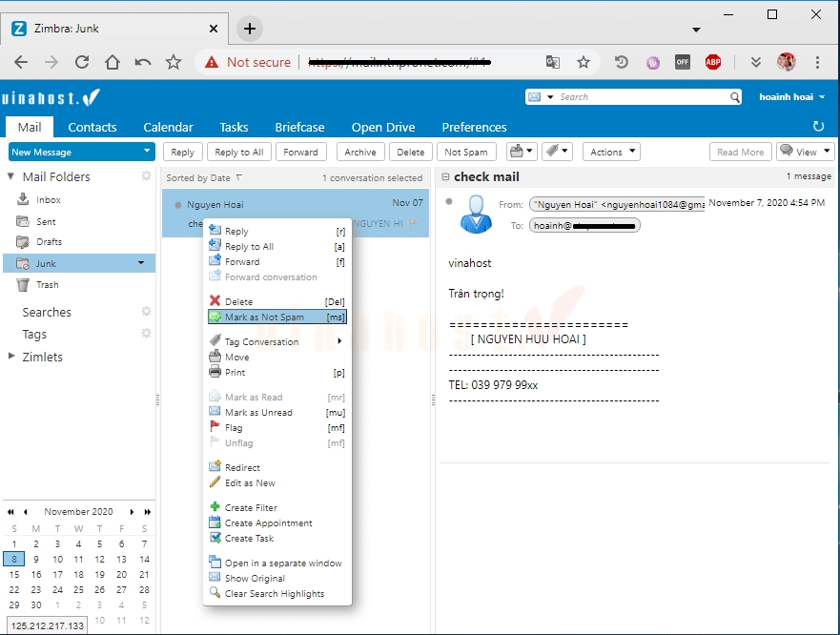Select Clear Search Highlights menu item
Screen dimensions: 840x635
(x=277, y=593)
